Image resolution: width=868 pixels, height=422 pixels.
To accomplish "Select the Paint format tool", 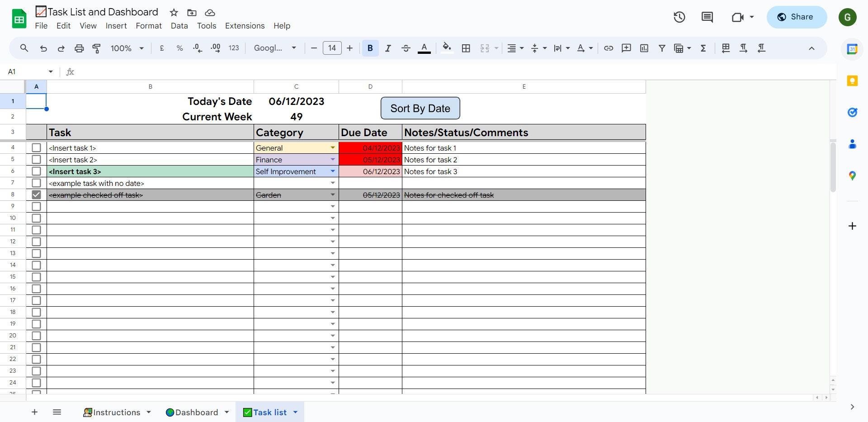I will [x=96, y=48].
